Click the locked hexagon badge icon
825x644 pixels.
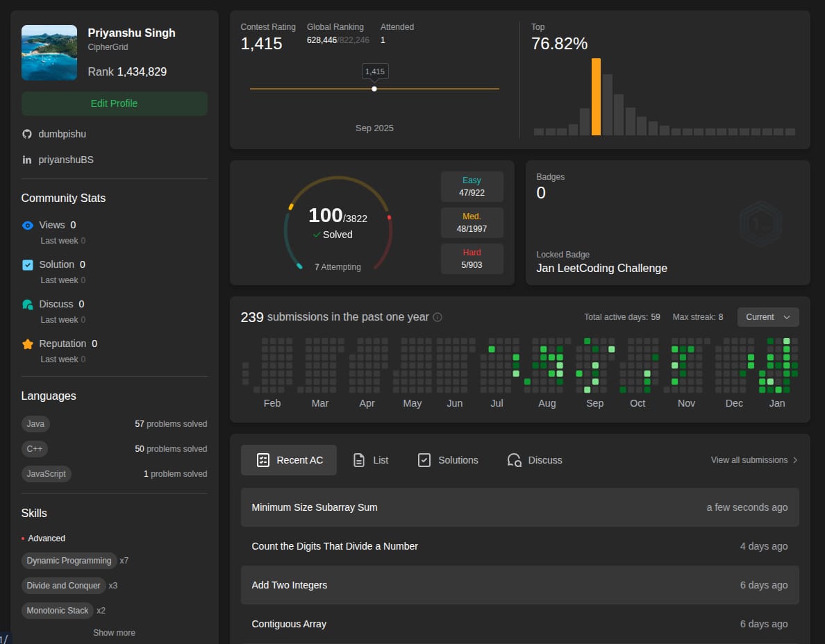pos(761,224)
